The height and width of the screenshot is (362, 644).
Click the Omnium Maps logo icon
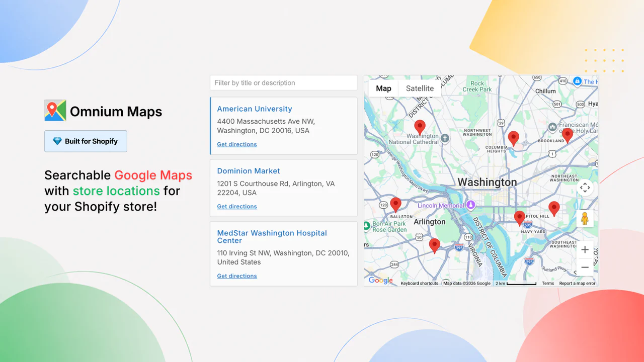55,111
